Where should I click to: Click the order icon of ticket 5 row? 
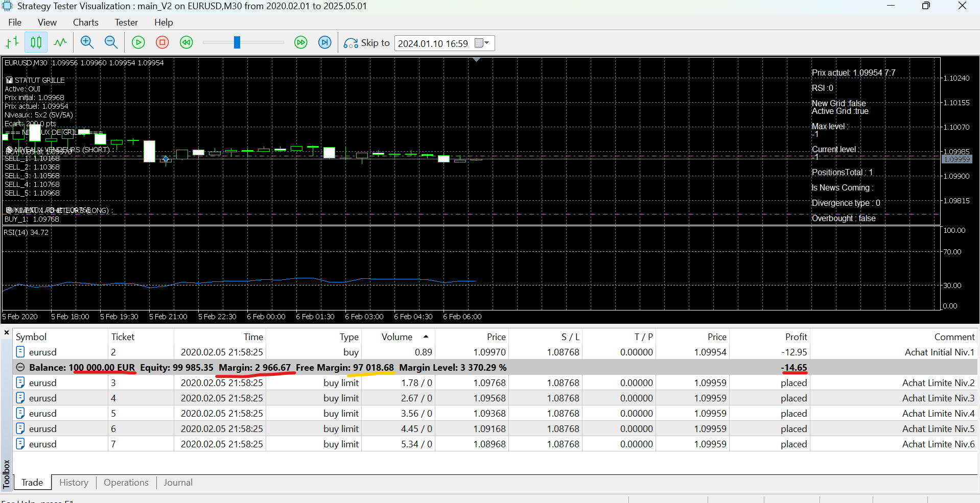click(20, 413)
